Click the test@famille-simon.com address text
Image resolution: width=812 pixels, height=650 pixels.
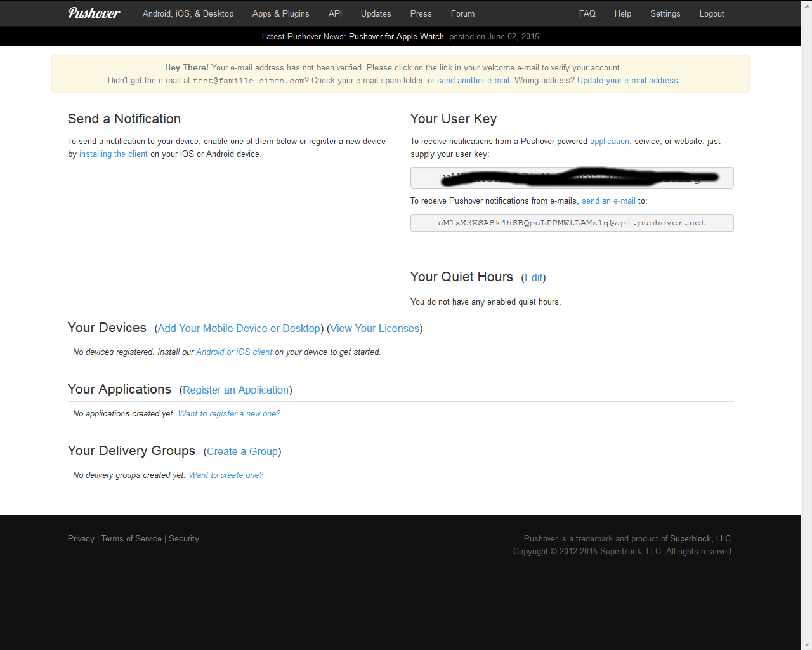pyautogui.click(x=249, y=81)
